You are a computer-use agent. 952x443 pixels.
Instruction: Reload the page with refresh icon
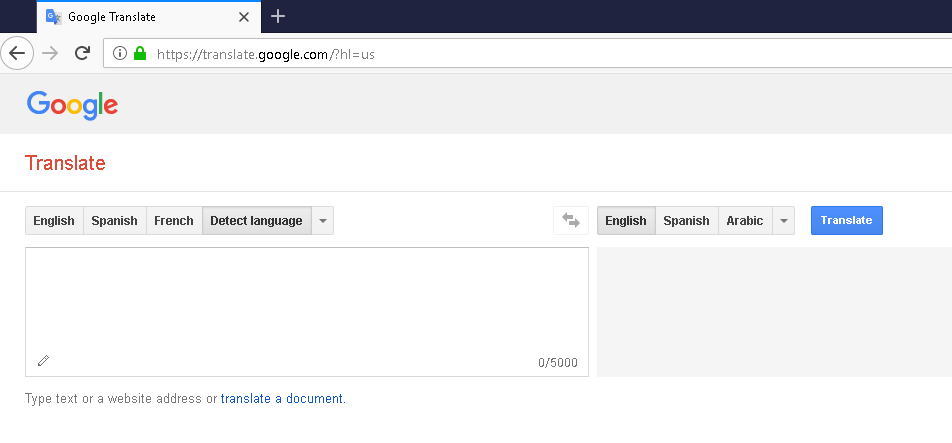pyautogui.click(x=82, y=53)
